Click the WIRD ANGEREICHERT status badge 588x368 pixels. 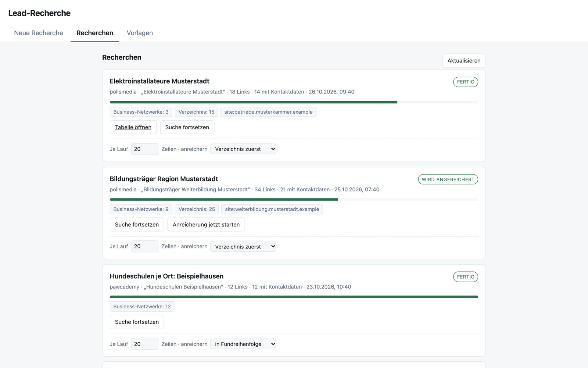point(448,179)
